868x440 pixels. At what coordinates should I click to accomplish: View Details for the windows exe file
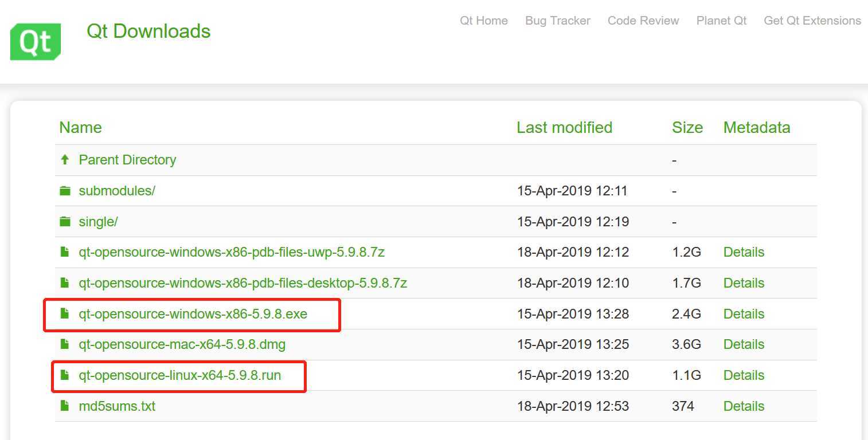click(x=744, y=314)
